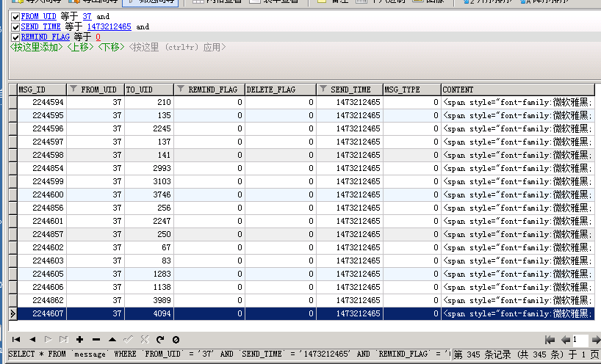Click the filter icon on SEND_TIME column header
Viewport: 601px width, 364px height.
click(x=323, y=90)
